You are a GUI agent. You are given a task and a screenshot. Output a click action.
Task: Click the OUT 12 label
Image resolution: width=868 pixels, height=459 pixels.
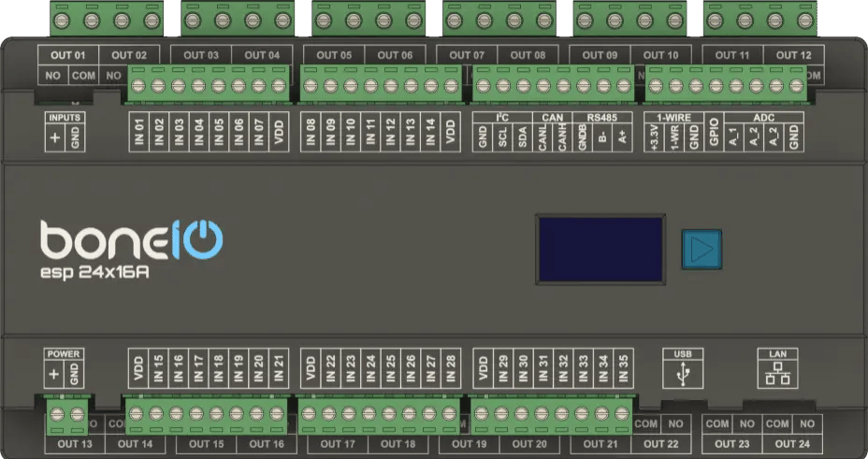(x=793, y=55)
